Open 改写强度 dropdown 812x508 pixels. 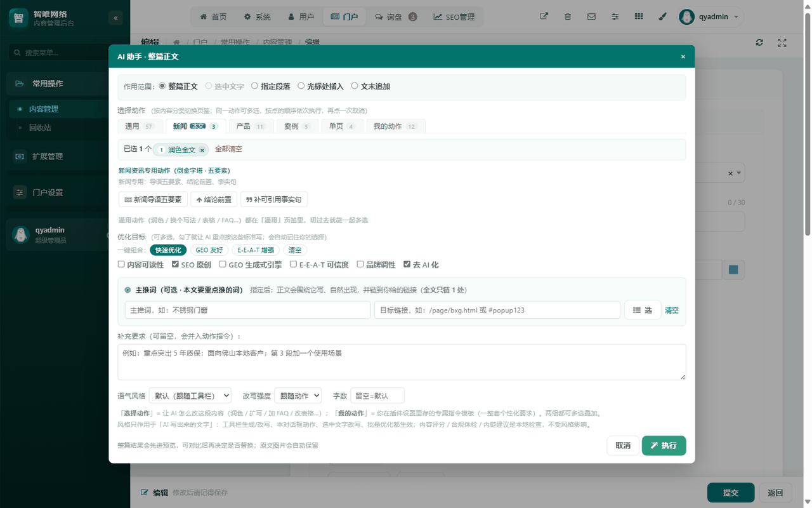(298, 396)
